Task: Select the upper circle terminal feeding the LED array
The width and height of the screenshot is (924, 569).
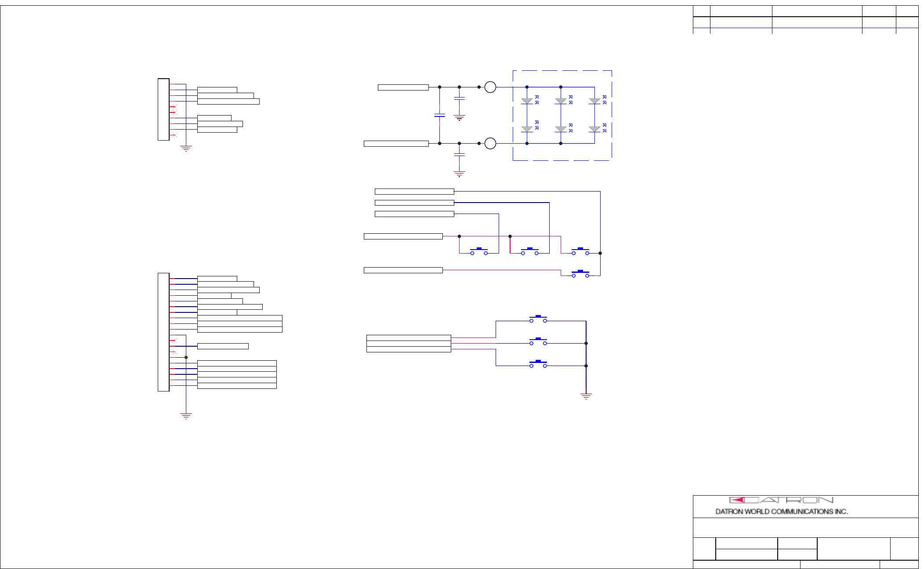Action: tap(490, 87)
